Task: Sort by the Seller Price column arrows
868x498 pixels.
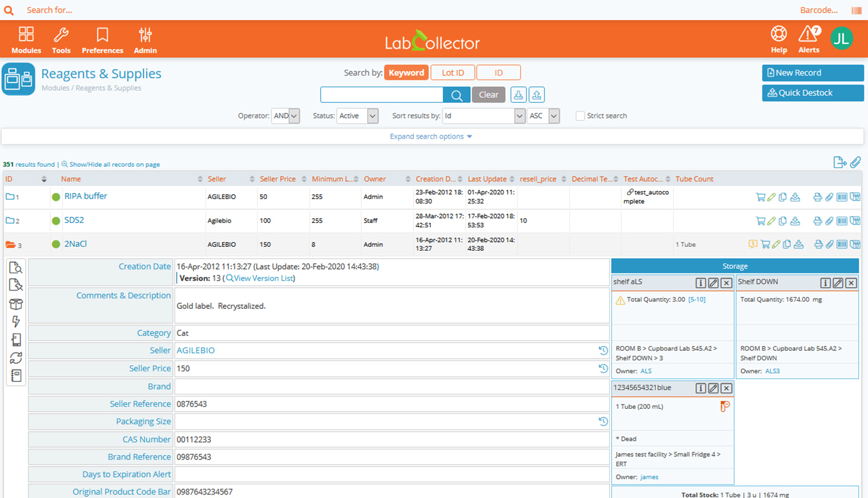Action: tap(304, 179)
